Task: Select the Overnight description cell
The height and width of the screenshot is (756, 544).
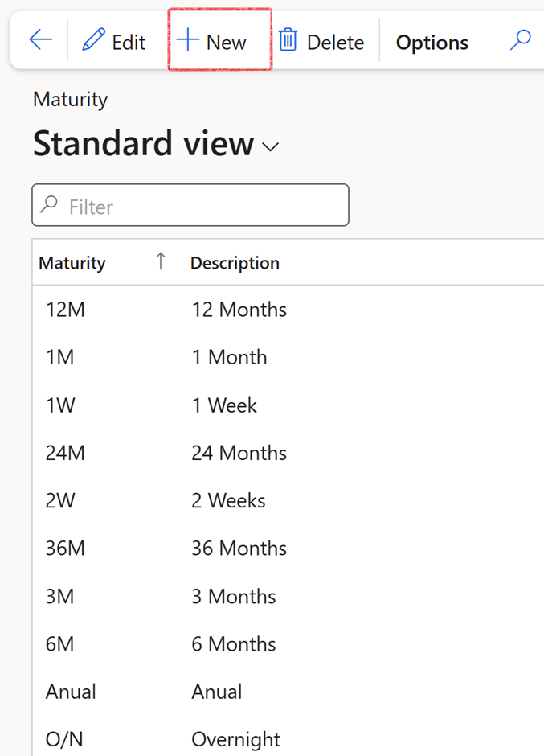Action: 235,740
